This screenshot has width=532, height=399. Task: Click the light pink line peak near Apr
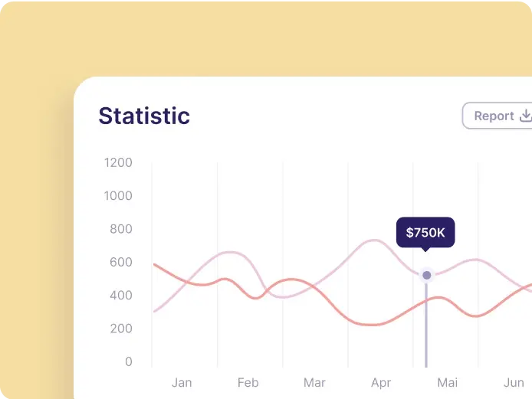tap(374, 240)
